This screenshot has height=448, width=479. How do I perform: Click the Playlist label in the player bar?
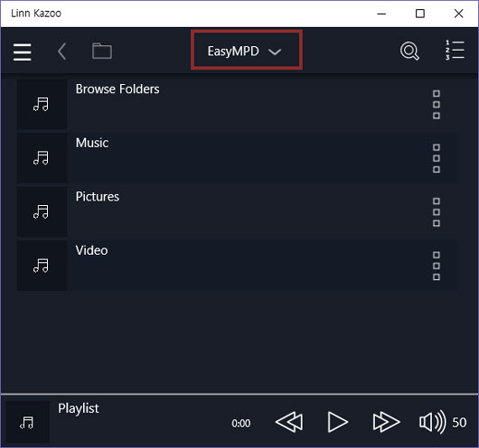coord(79,409)
